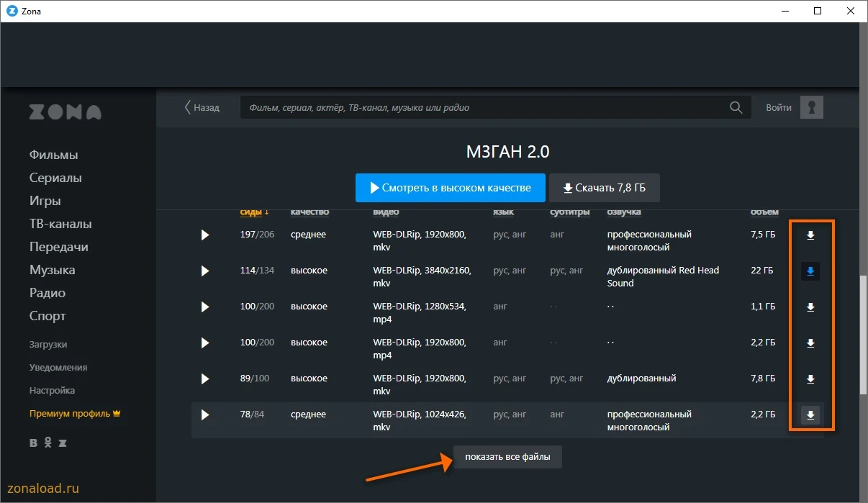Select the 114/134 seeds value
Viewport: 868px width, 503px height.
point(258,271)
